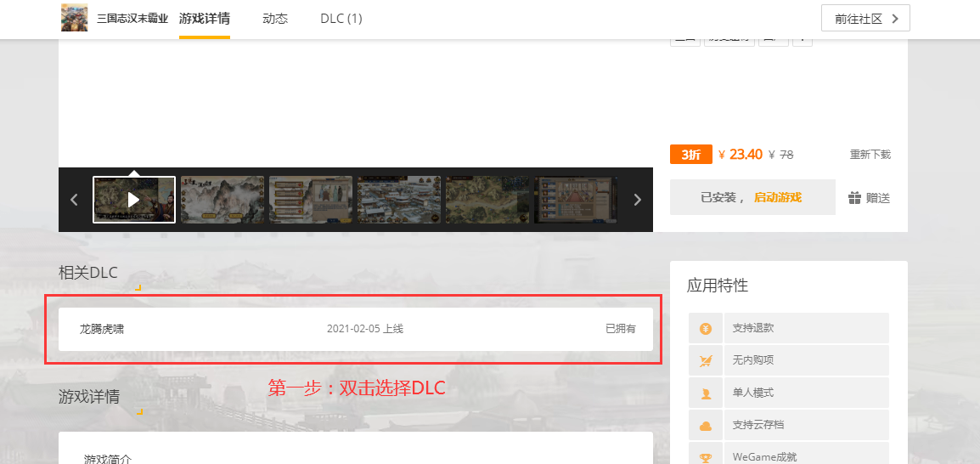The height and width of the screenshot is (464, 980).
Task: Select the misty mountain painting thumbnail
Action: (222, 200)
